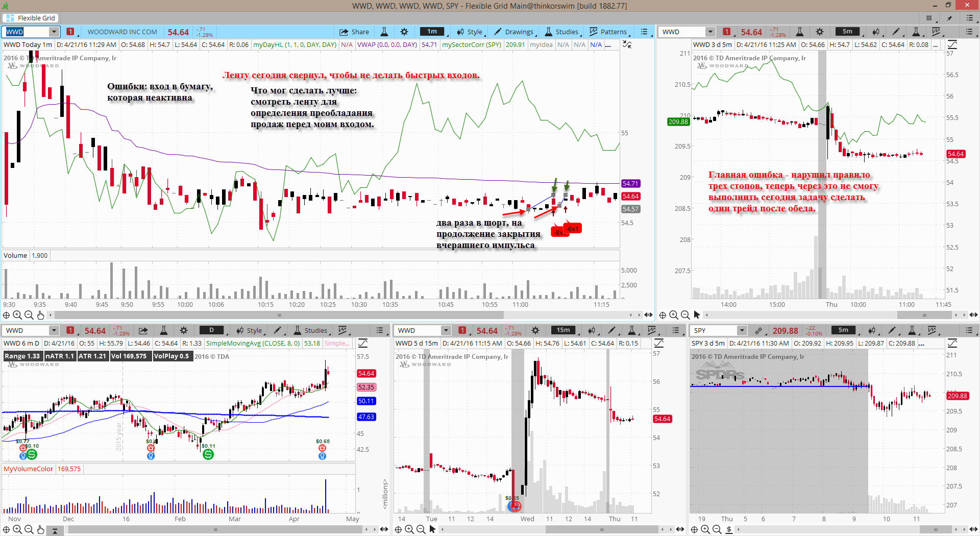Open settings gear in the 15m WWD chart

[535, 330]
